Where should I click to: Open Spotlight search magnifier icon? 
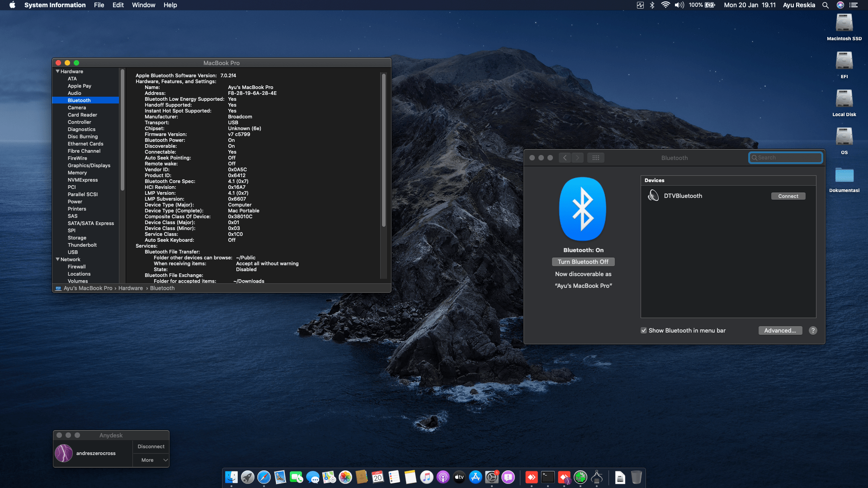pos(826,5)
